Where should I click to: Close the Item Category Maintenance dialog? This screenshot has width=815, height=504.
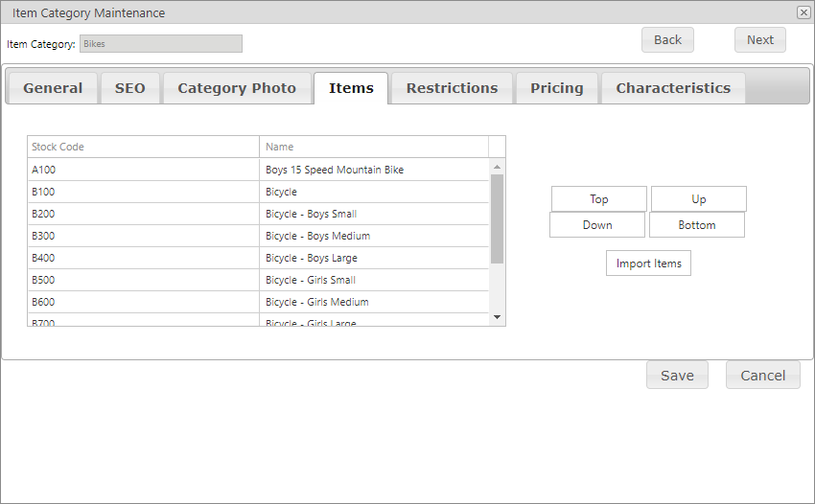click(803, 12)
